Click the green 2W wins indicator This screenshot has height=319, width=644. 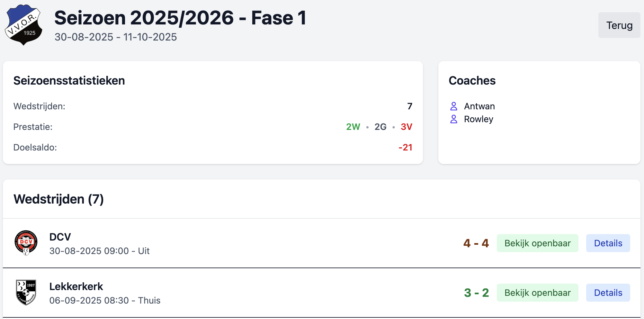click(x=353, y=127)
